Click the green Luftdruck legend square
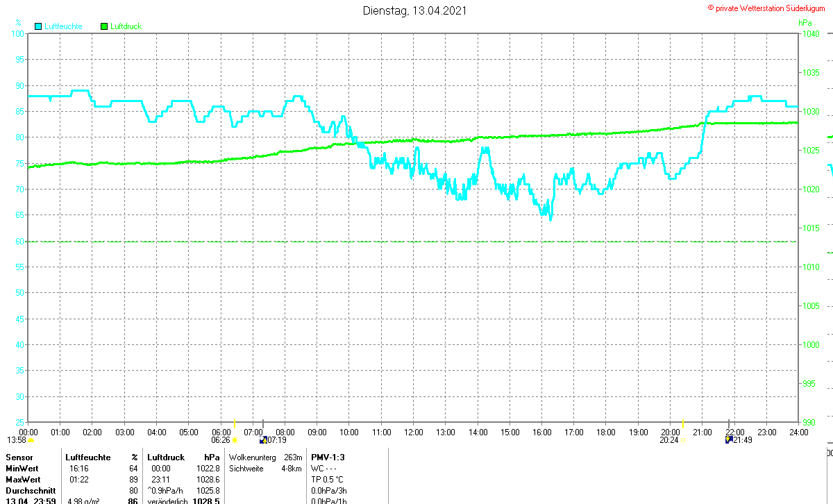Image resolution: width=833 pixels, height=504 pixels. 104,26
